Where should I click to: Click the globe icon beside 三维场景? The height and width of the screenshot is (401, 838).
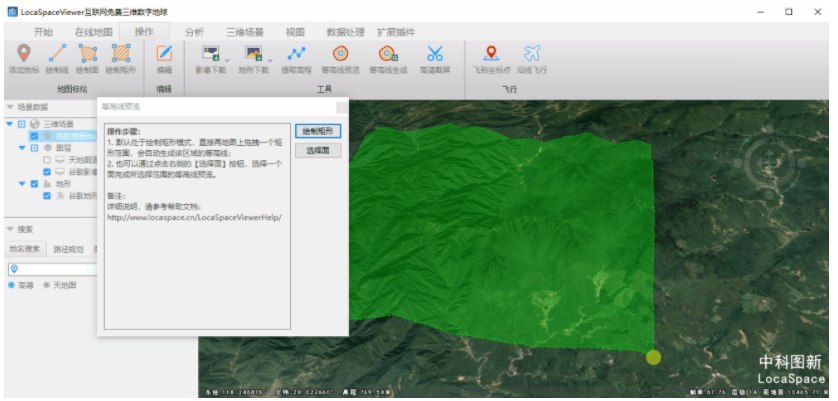[x=35, y=124]
